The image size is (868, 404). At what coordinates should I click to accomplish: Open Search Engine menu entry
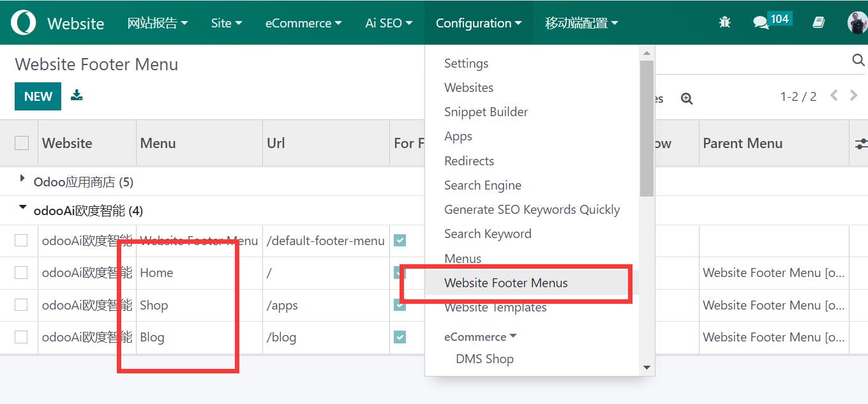click(483, 185)
